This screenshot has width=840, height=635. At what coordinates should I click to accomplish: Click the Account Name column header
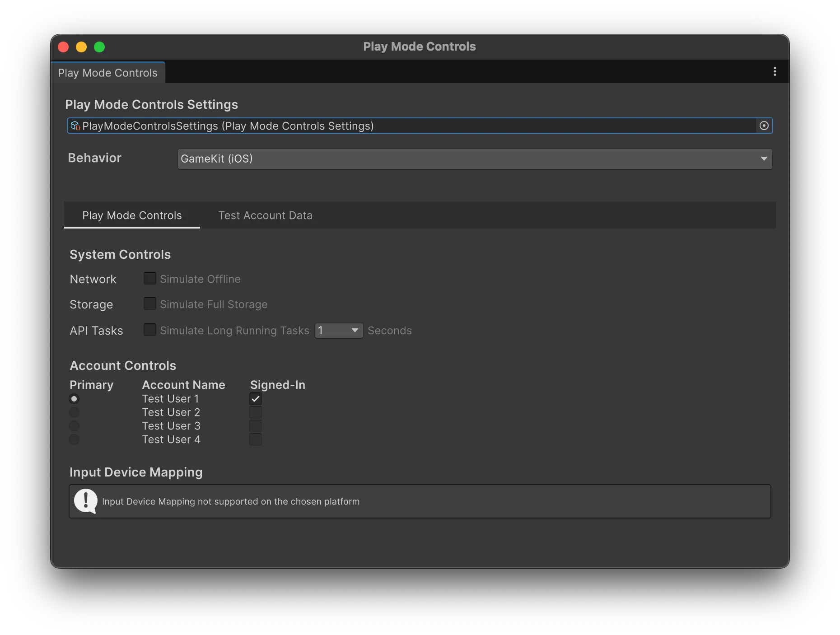183,385
